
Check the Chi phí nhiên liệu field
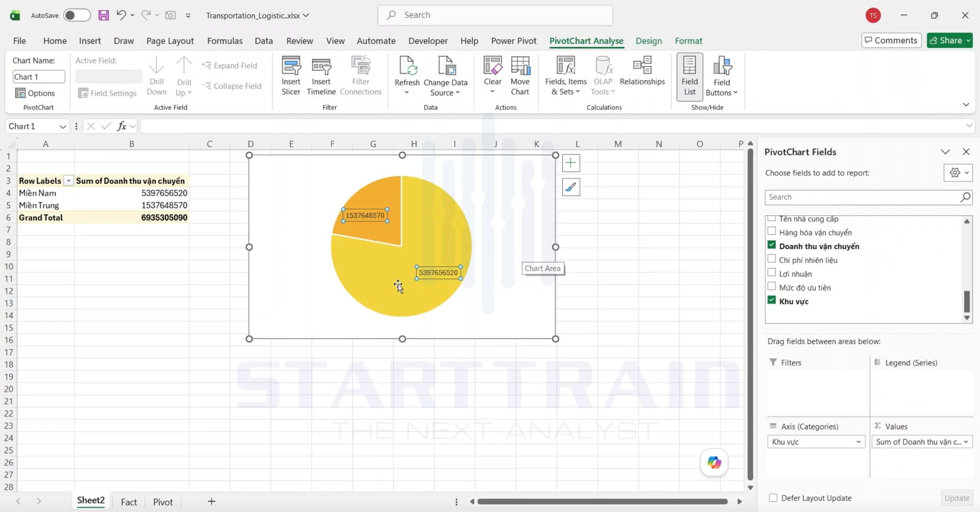click(772, 259)
